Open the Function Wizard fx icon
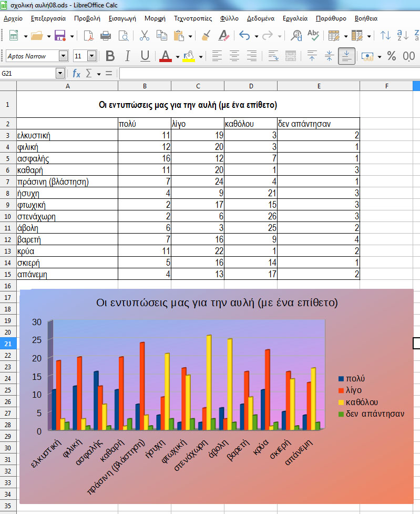This screenshot has width=420, height=514. [76, 73]
